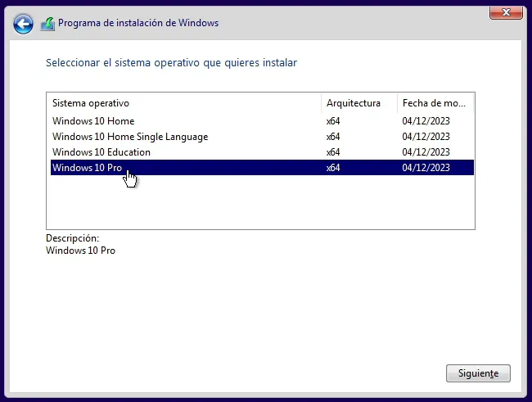Click the date in Windows 10 Education row

pyautogui.click(x=426, y=152)
